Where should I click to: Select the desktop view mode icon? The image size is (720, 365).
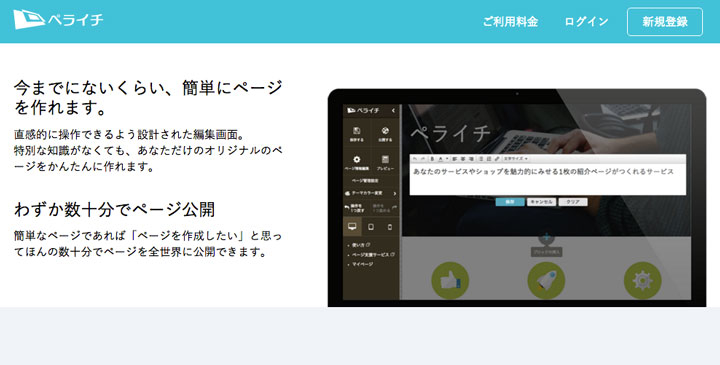(352, 227)
